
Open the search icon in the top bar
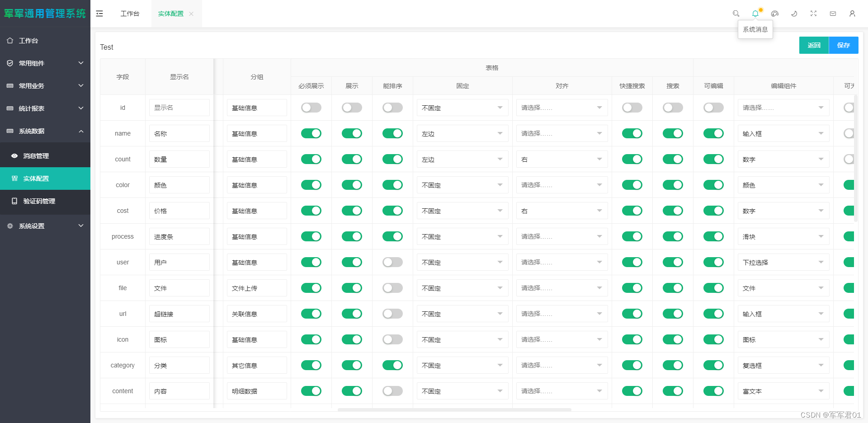736,14
